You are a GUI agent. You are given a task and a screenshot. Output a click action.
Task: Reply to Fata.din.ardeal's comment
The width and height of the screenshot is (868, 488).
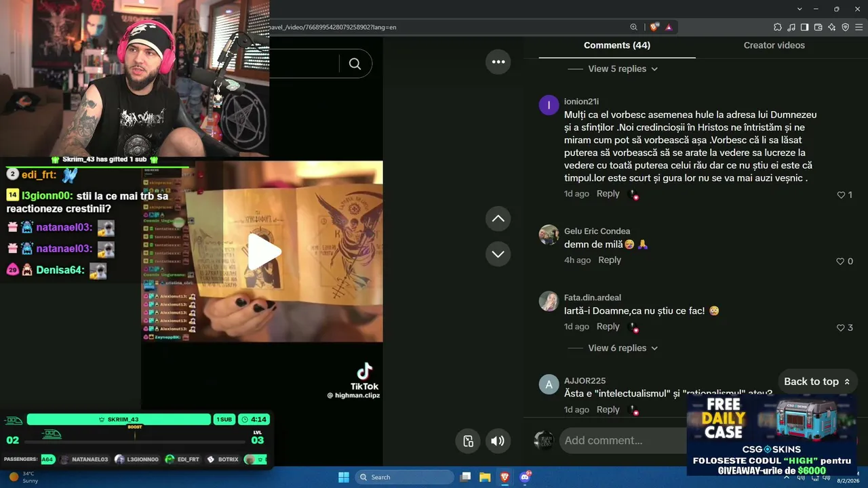click(x=608, y=327)
